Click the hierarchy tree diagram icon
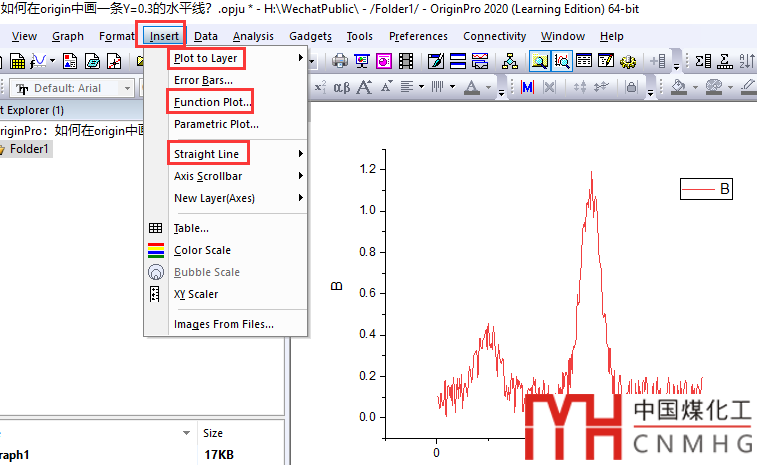The height and width of the screenshot is (465, 757). click(x=509, y=61)
